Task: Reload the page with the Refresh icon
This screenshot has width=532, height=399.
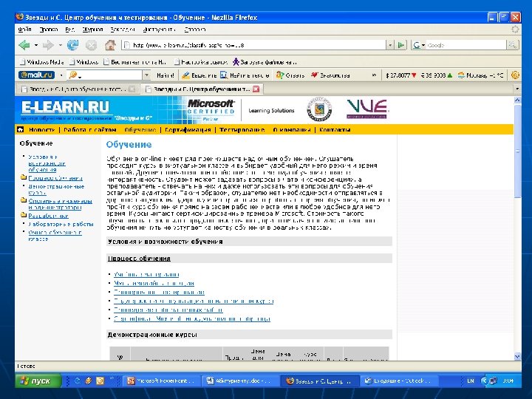Action: 72,45
